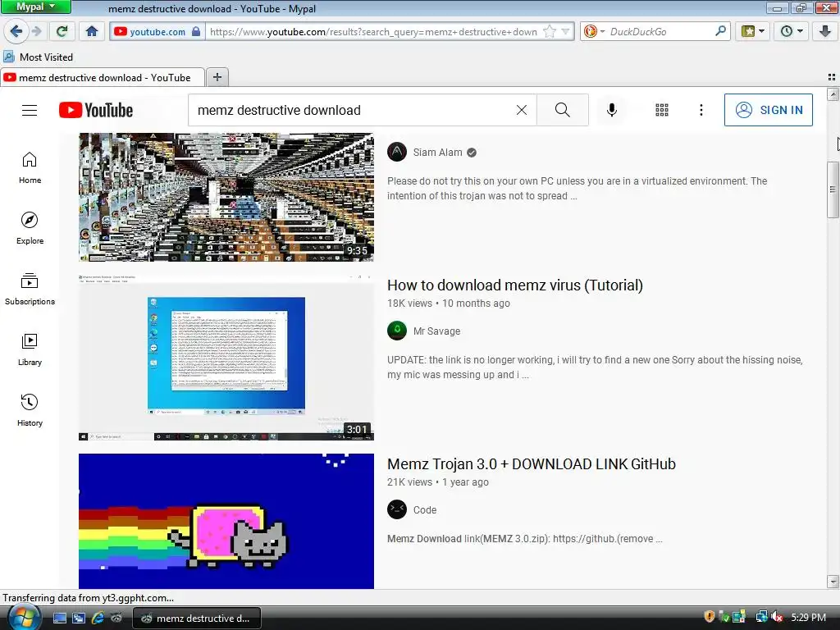Click the padlock site security icon
This screenshot has width=840, height=630.
(x=196, y=32)
